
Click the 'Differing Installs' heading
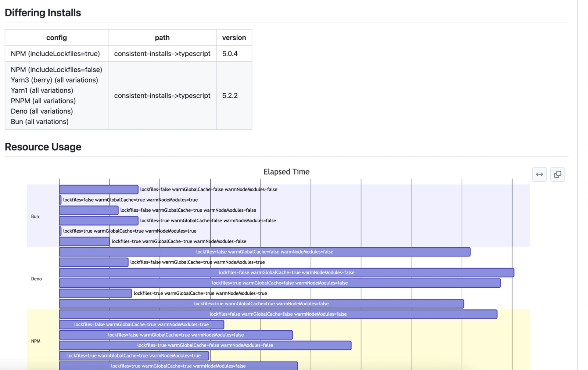pos(43,13)
